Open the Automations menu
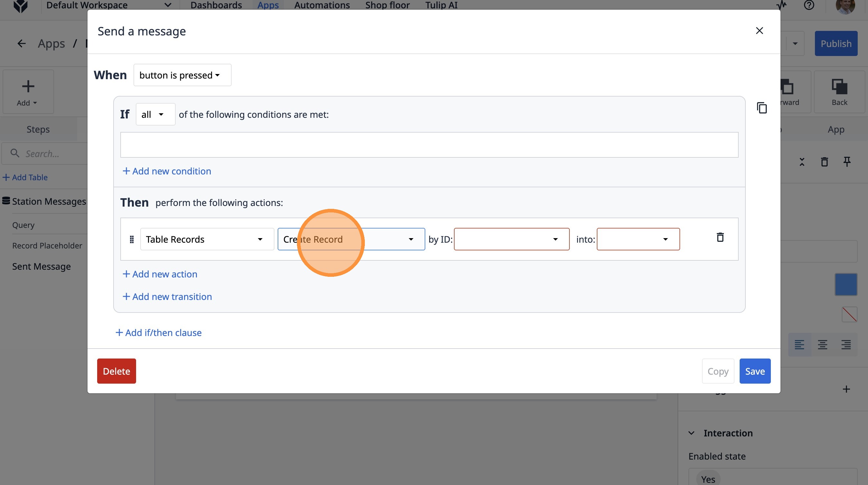This screenshot has width=868, height=485. coord(322,5)
